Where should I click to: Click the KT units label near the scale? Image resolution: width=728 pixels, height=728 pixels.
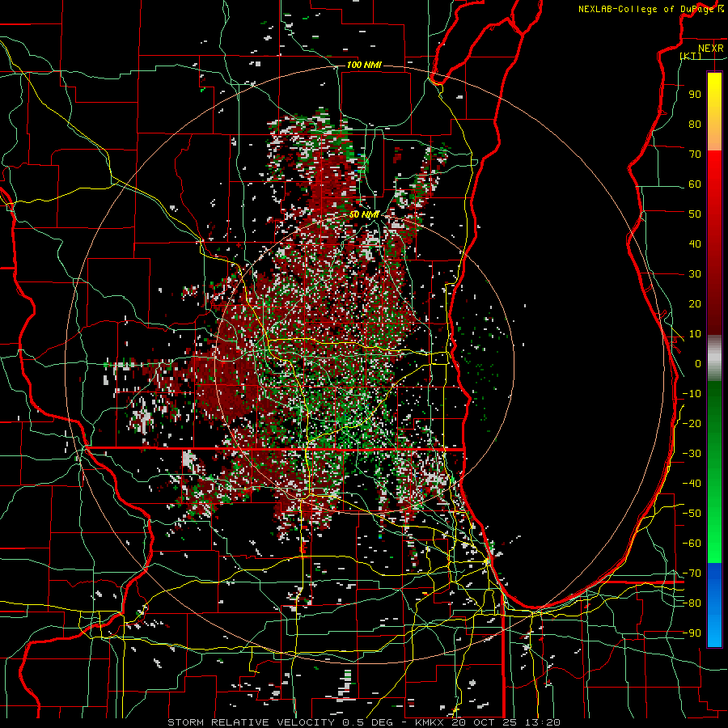[x=691, y=56]
